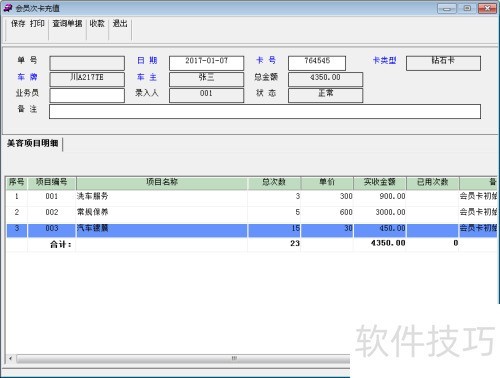Click the 保存 toolbar button

click(x=18, y=24)
